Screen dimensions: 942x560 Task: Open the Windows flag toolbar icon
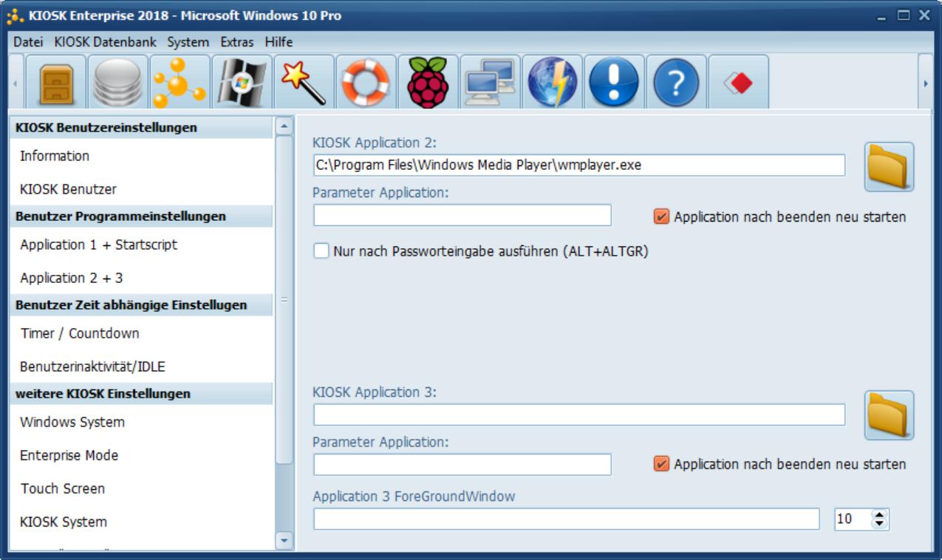click(242, 82)
